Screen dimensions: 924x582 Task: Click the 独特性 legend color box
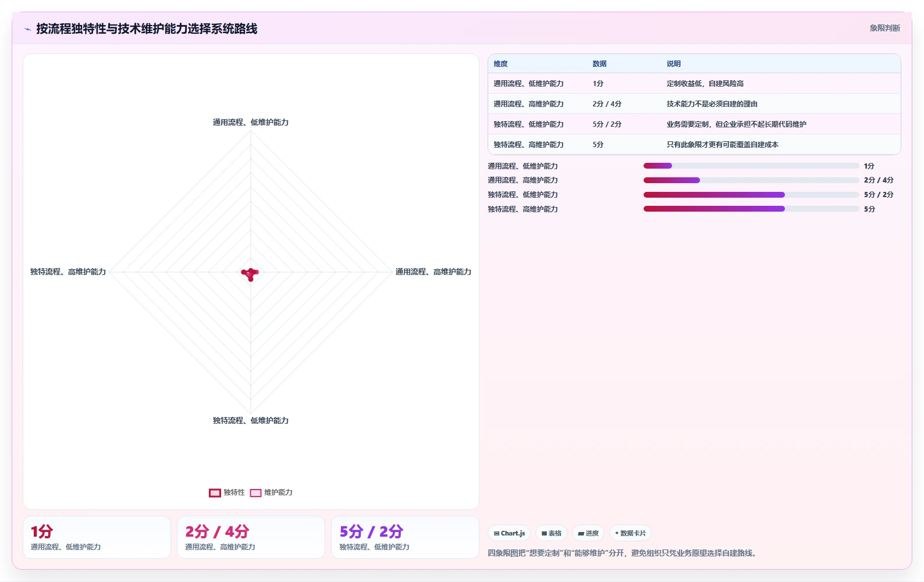tap(215, 492)
